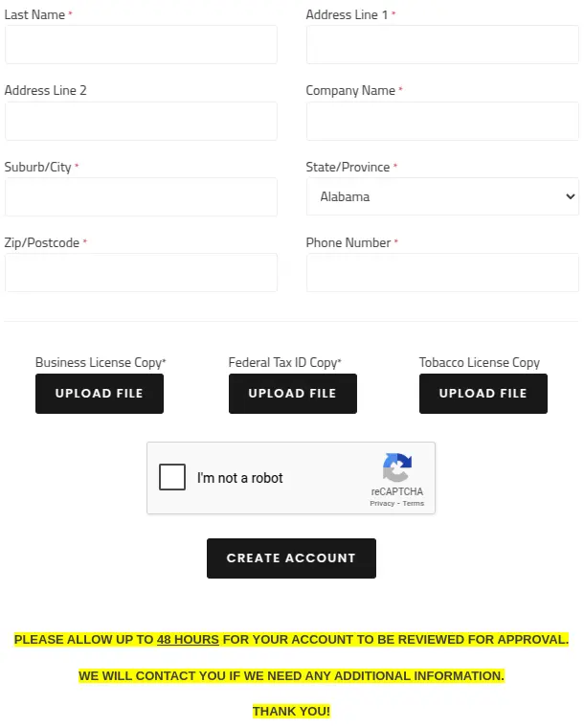Viewport: 584px width, 728px height.
Task: Focus the Suburb/City text box
Action: tap(141, 197)
